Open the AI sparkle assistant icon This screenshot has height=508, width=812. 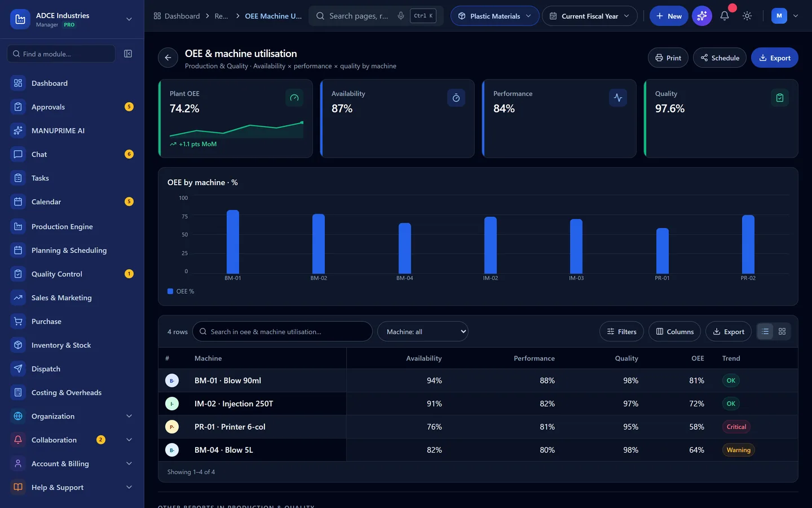click(x=702, y=16)
